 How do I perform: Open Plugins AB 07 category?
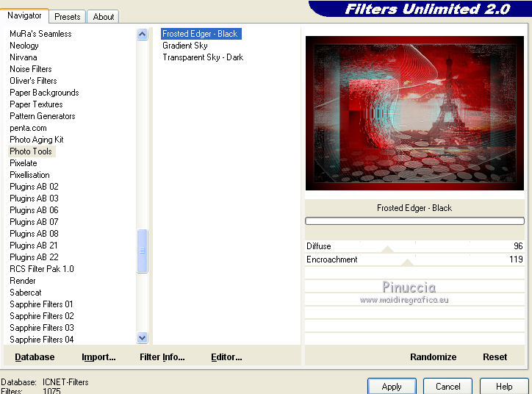[34, 222]
